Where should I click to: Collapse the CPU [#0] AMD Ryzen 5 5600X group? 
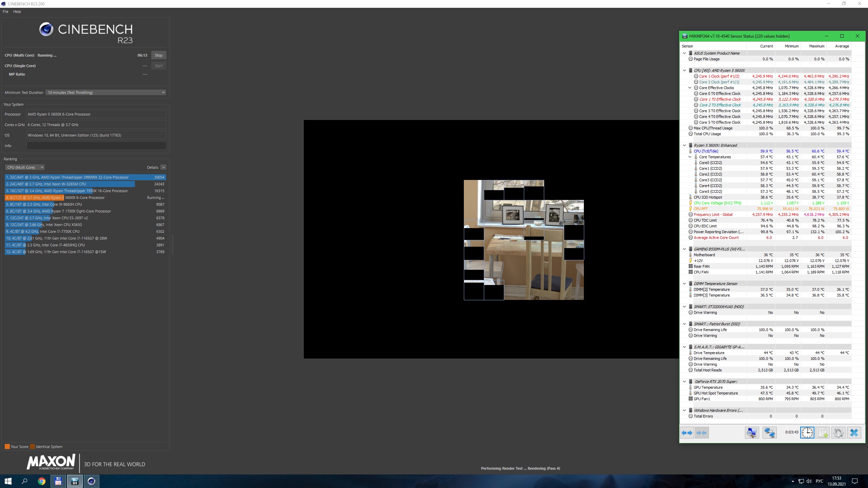pos(684,70)
